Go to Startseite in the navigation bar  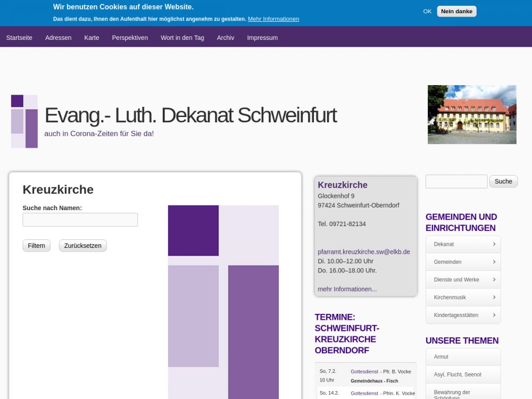pos(19,38)
